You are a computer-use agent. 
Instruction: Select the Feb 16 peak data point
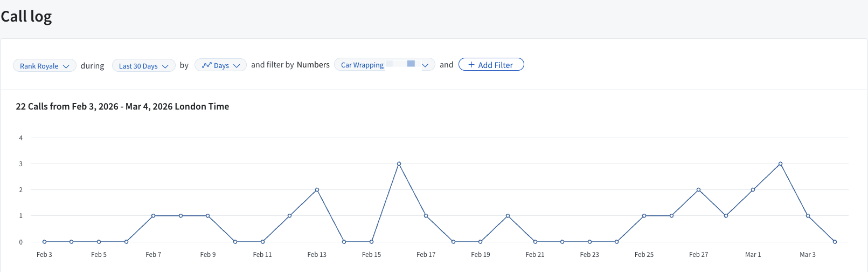pyautogui.click(x=399, y=164)
